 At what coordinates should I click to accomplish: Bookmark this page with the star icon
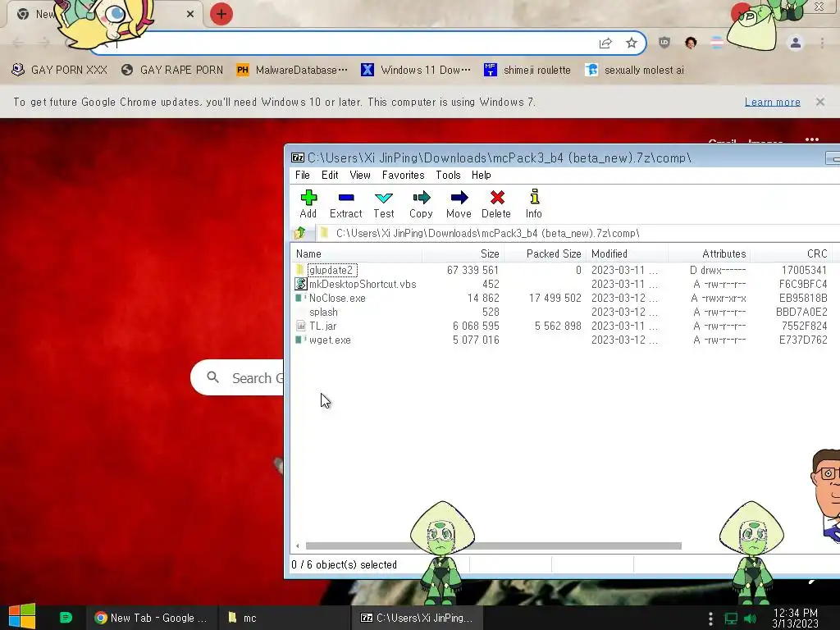point(632,43)
